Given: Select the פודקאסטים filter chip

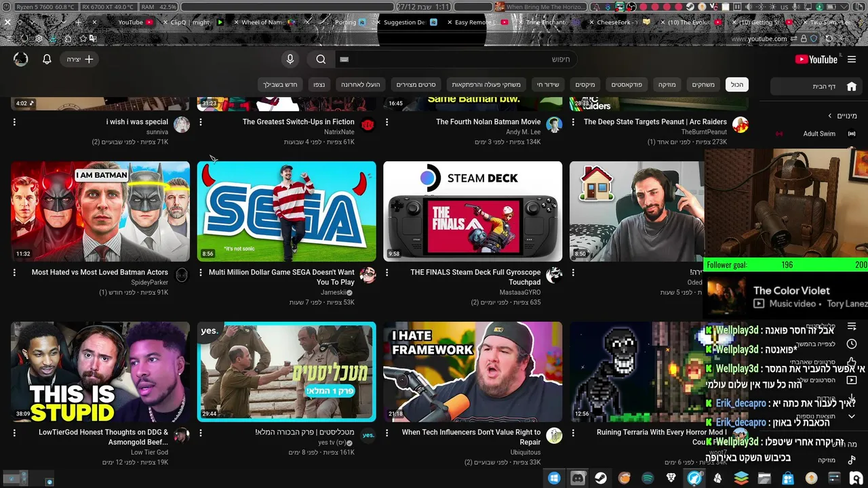Looking at the screenshot, I should (627, 85).
